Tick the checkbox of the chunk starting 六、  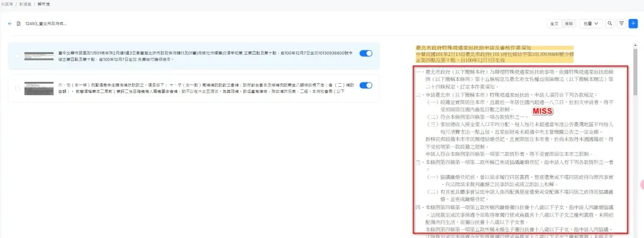click(x=17, y=88)
